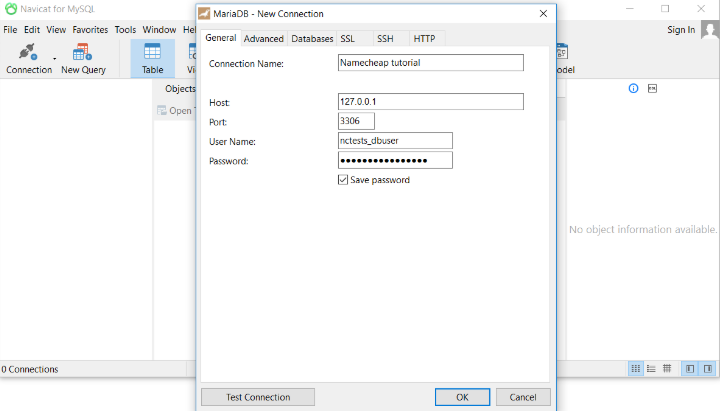
Task: Toggle left pane visibility icon
Action: tap(690, 369)
